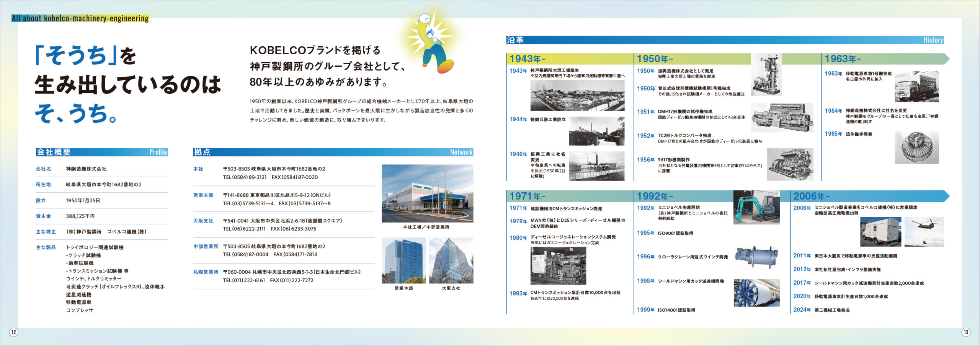The height and width of the screenshot is (346, 980).
Task: Open the 1963 mobile power truck photo
Action: (916, 86)
